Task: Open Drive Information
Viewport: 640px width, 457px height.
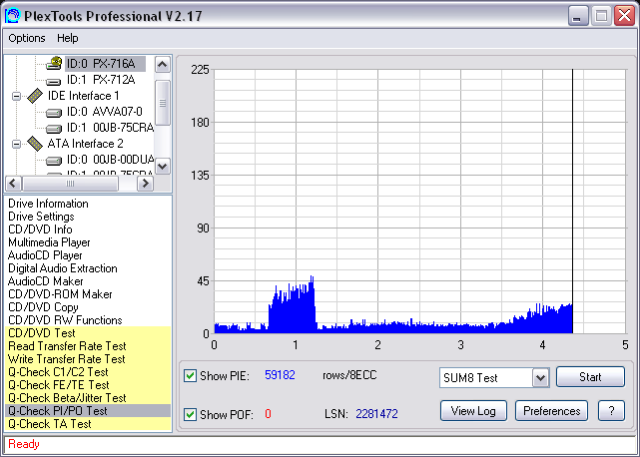Action: (48, 203)
